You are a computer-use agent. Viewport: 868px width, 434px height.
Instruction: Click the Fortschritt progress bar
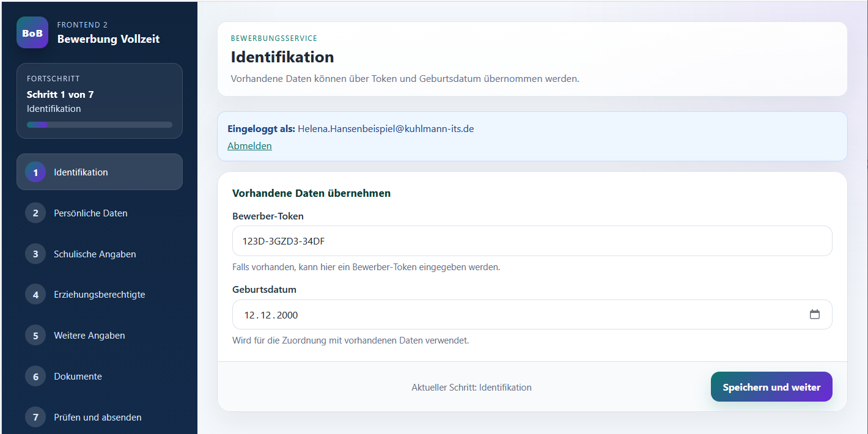click(x=99, y=124)
